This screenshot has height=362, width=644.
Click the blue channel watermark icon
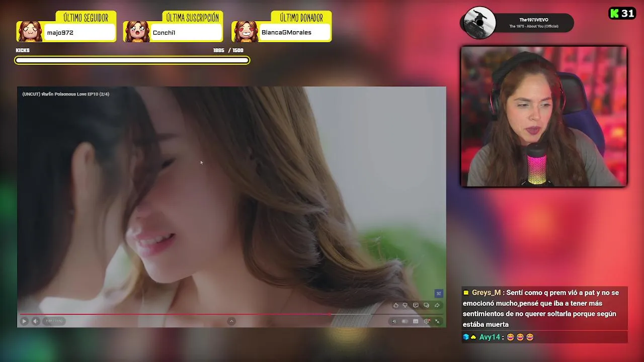pyautogui.click(x=439, y=293)
